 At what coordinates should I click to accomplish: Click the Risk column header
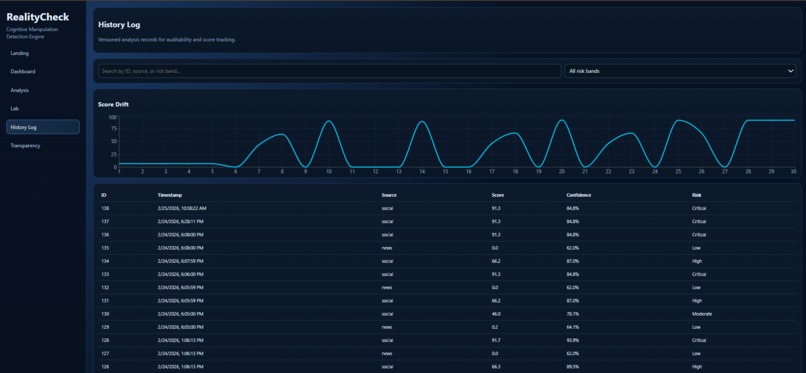pyautogui.click(x=697, y=195)
